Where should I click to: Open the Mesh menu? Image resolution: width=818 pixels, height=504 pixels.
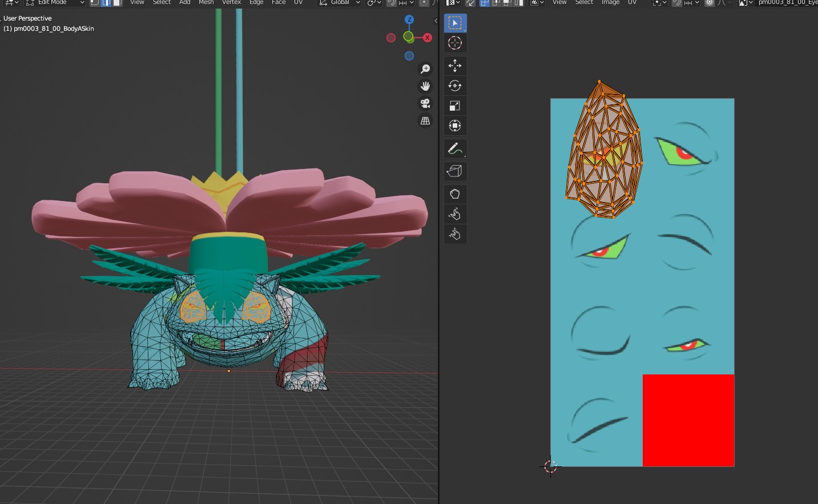coord(206,2)
